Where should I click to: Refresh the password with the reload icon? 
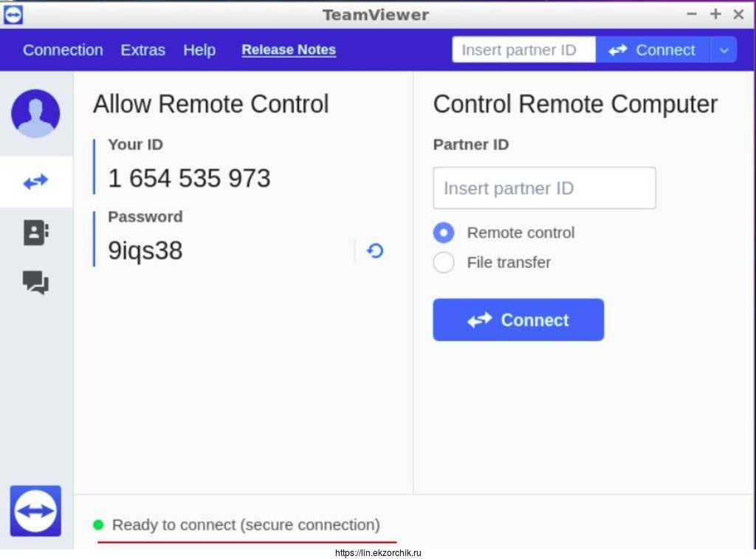[375, 251]
